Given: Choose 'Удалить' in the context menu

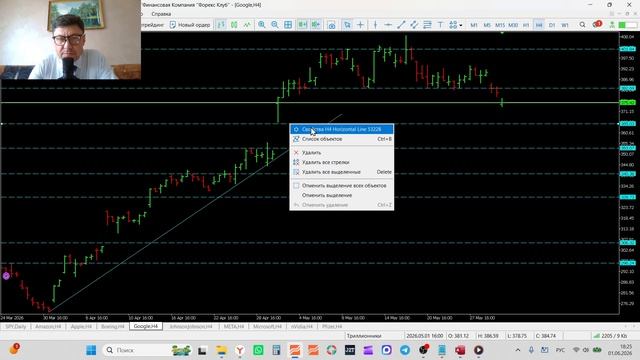Looking at the screenshot, I should click(342, 153).
